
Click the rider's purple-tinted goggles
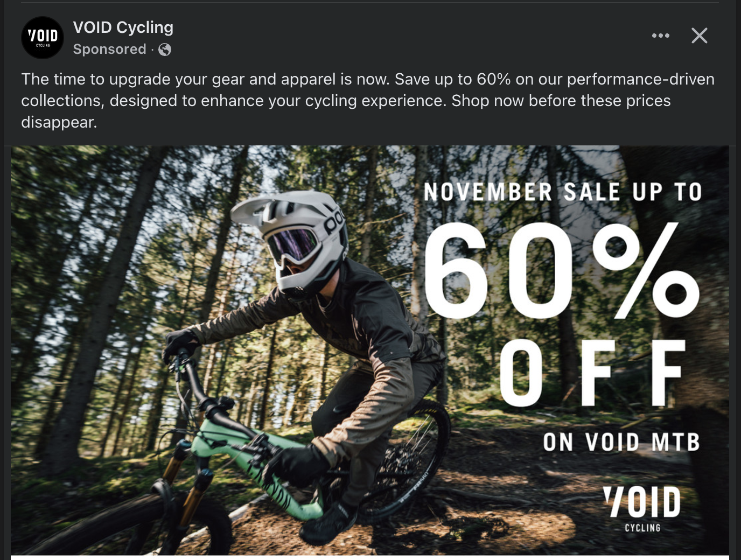click(x=293, y=243)
